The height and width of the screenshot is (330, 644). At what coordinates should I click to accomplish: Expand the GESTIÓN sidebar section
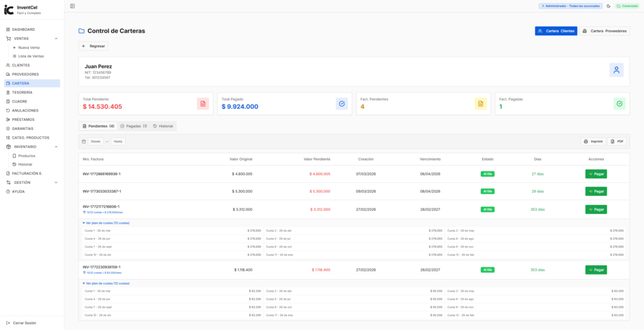click(56, 183)
